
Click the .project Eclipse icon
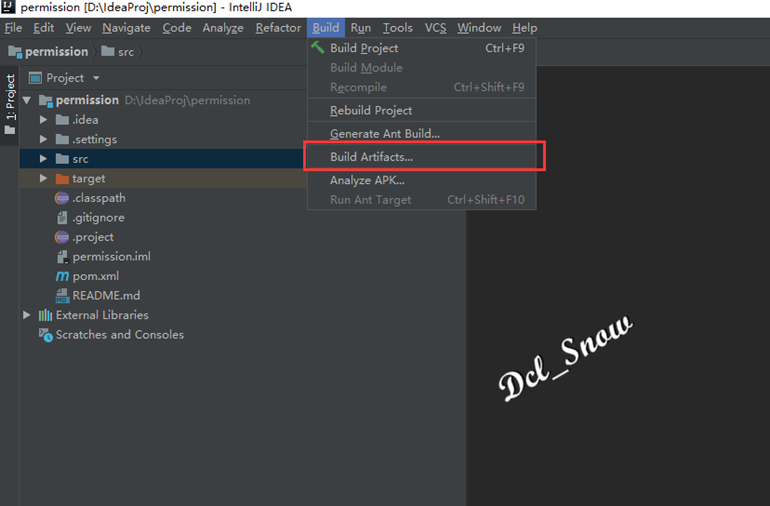pos(62,237)
